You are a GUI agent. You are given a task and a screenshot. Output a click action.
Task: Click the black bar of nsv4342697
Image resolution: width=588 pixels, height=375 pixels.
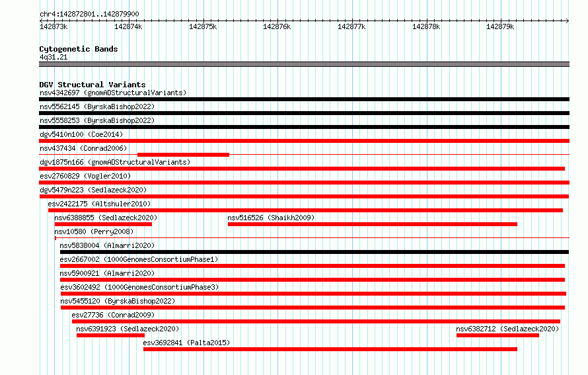tap(304, 99)
